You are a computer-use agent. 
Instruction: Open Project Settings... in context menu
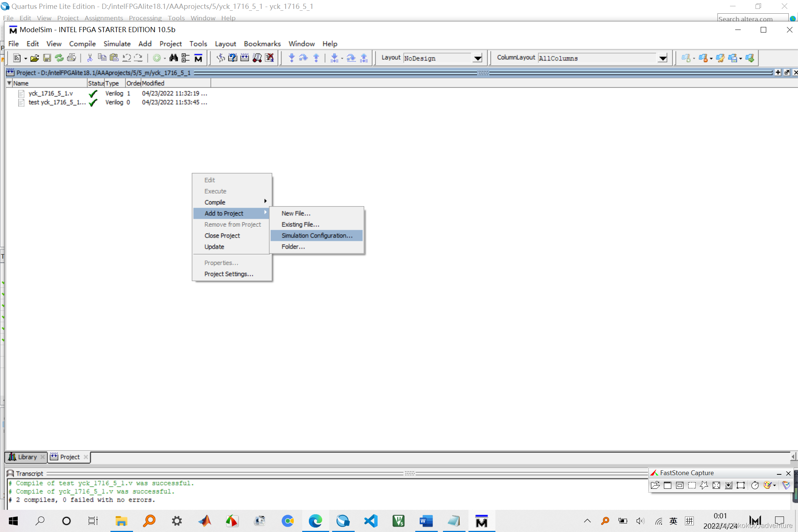click(x=232, y=274)
